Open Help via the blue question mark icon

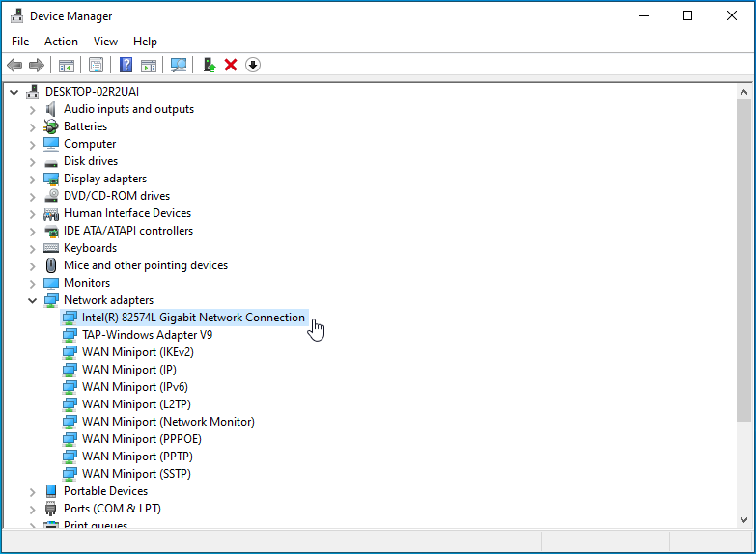point(126,65)
